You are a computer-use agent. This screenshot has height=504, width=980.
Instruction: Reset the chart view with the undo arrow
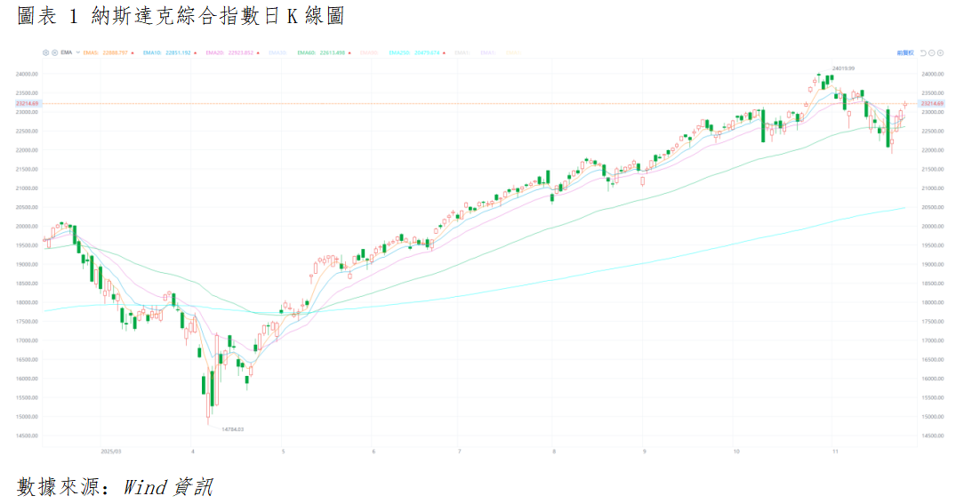[x=923, y=53]
